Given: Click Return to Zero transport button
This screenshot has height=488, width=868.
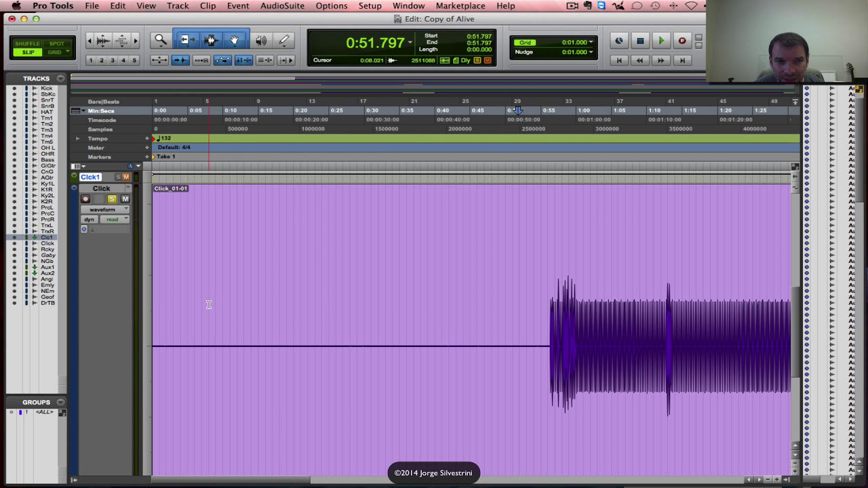Looking at the screenshot, I should tap(618, 60).
